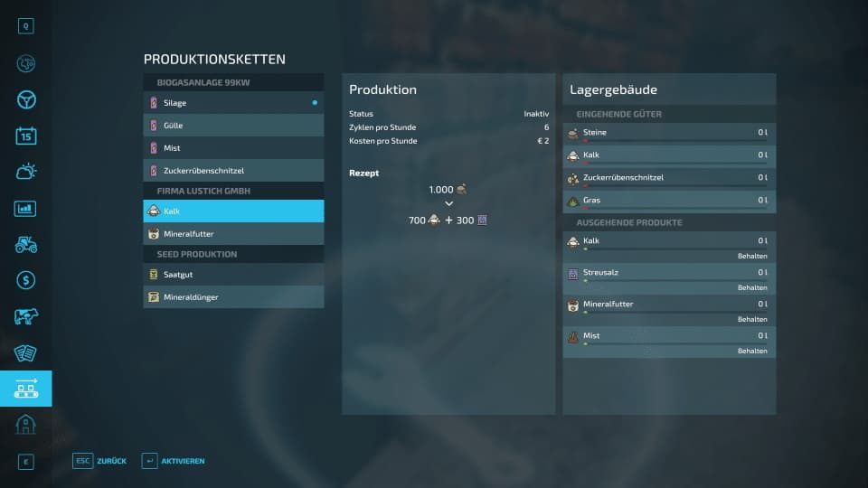Open the farm building icon in sidebar
This screenshot has height=488, width=868.
pos(25,425)
